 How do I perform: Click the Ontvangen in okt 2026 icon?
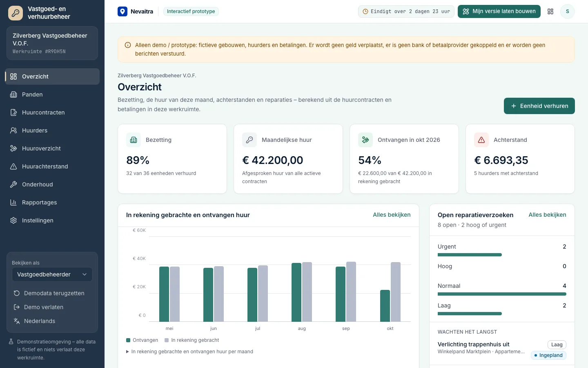(x=365, y=140)
